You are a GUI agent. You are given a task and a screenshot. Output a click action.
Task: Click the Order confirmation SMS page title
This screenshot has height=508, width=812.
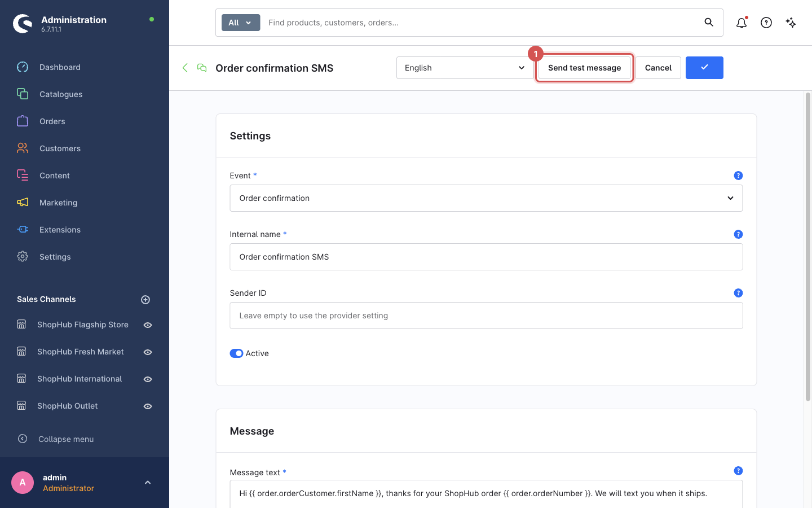click(x=275, y=68)
